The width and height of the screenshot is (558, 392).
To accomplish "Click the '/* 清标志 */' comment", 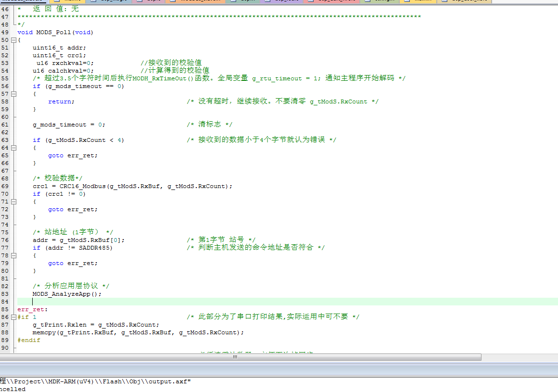I will 209,125.
